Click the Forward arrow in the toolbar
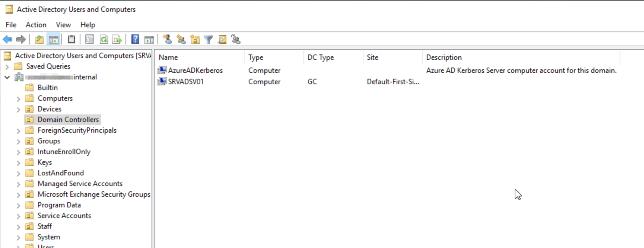Viewport: 644px width, 248px height. pyautogui.click(x=21, y=40)
